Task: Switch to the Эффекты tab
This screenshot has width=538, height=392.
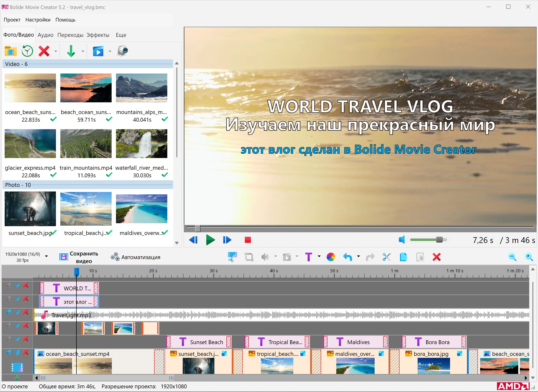Action: pyautogui.click(x=98, y=35)
